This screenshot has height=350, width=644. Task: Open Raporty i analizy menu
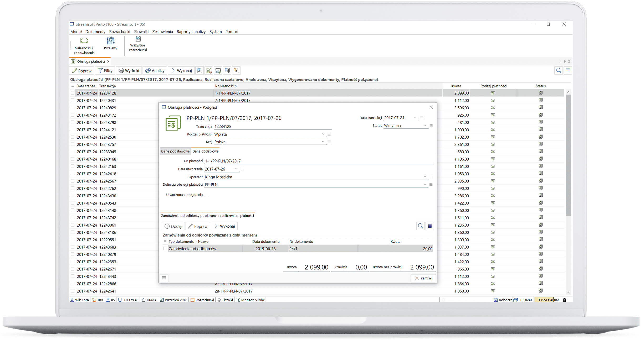(191, 32)
